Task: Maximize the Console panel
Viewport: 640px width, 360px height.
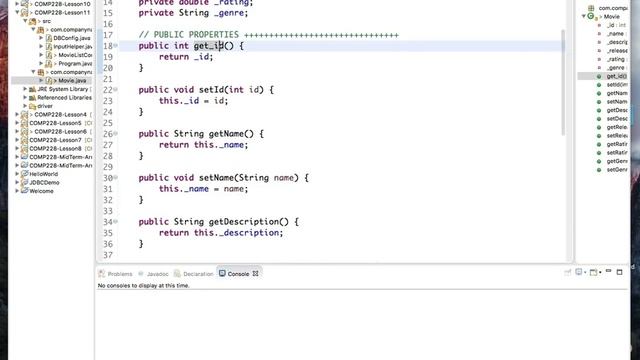Action: tap(620, 272)
